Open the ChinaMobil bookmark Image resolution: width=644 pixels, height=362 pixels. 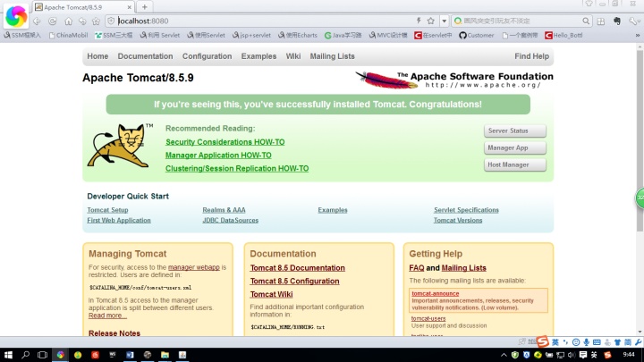pos(68,35)
